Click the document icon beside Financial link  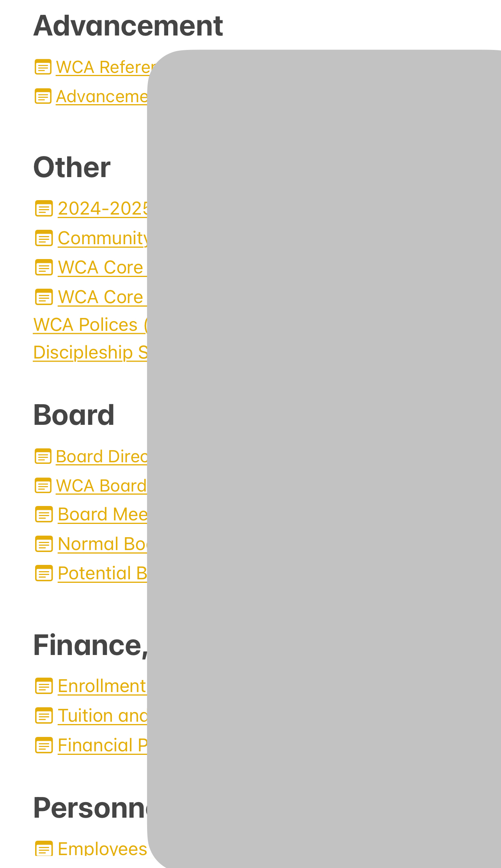[x=44, y=746]
